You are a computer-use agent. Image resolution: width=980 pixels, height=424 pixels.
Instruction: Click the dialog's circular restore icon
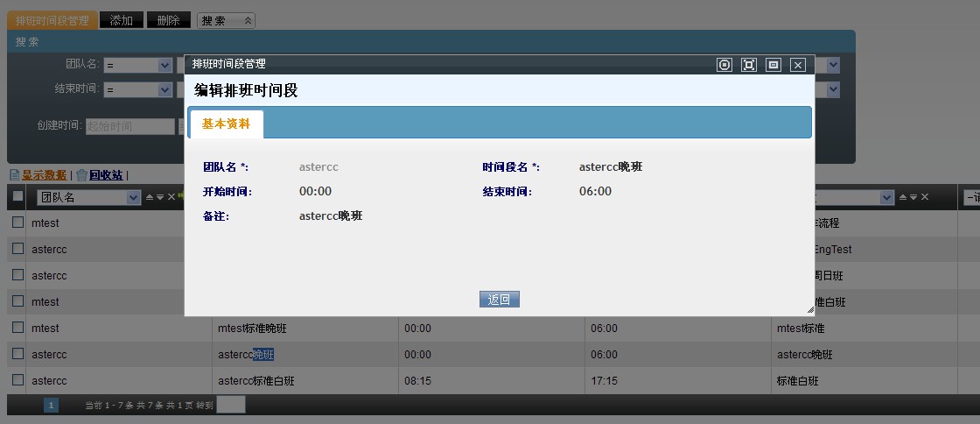point(724,64)
